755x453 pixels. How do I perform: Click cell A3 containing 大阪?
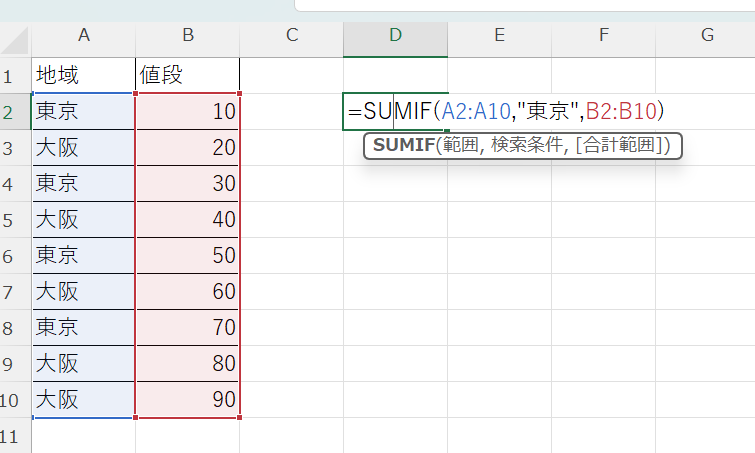[83, 147]
